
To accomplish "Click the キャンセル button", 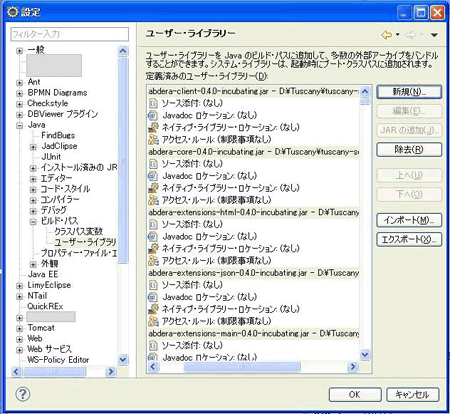I will (x=413, y=395).
